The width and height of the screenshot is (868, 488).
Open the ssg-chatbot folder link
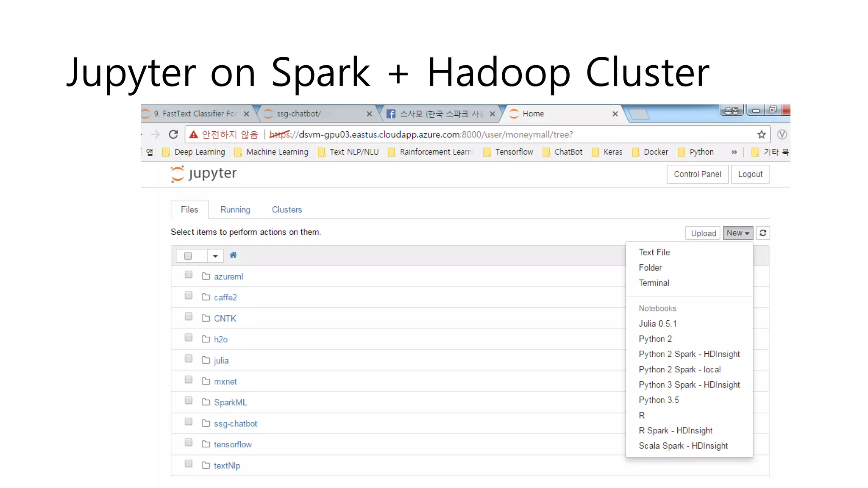click(235, 424)
